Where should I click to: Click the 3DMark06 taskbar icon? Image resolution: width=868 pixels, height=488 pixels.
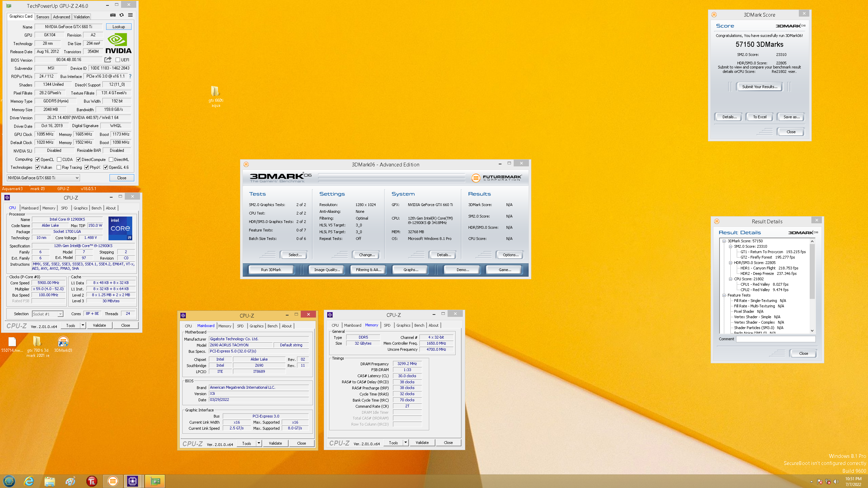[x=113, y=481]
